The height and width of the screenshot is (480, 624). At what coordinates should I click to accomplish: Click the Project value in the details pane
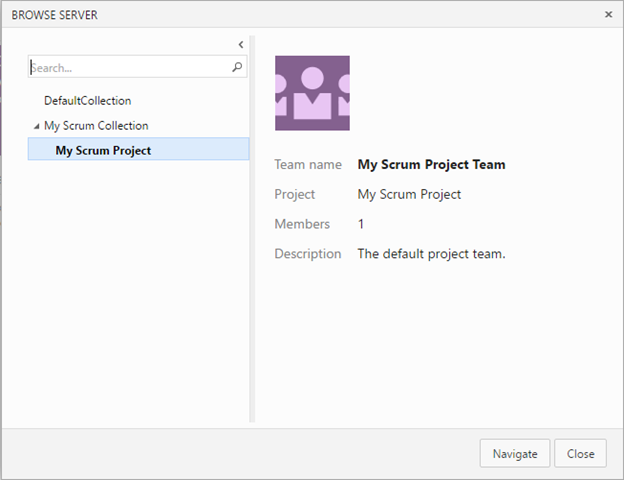409,195
